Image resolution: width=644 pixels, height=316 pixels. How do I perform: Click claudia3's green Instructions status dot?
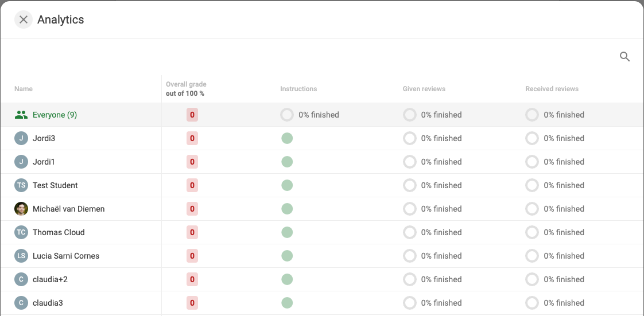tap(287, 303)
